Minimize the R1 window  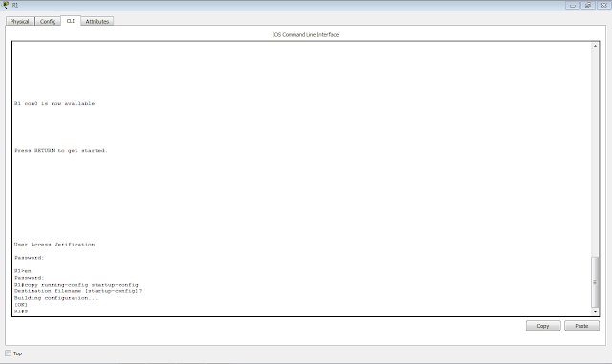coord(573,5)
